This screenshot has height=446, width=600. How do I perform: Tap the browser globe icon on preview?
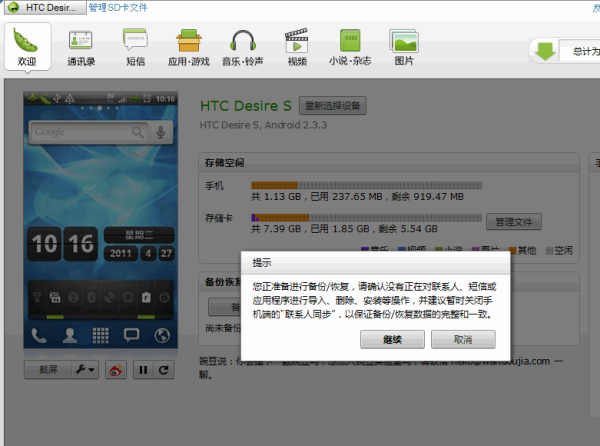click(162, 335)
